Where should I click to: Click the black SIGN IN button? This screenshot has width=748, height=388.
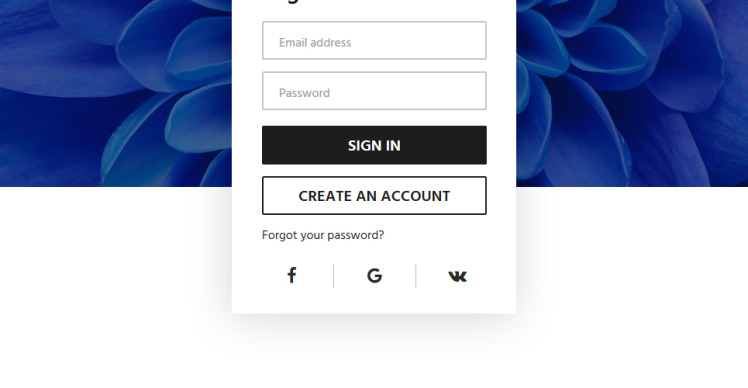(374, 145)
